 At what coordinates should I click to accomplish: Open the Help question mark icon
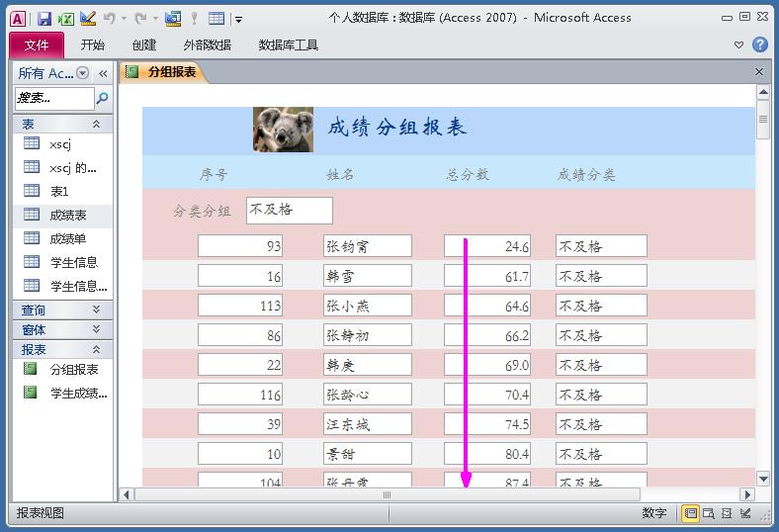[x=759, y=44]
